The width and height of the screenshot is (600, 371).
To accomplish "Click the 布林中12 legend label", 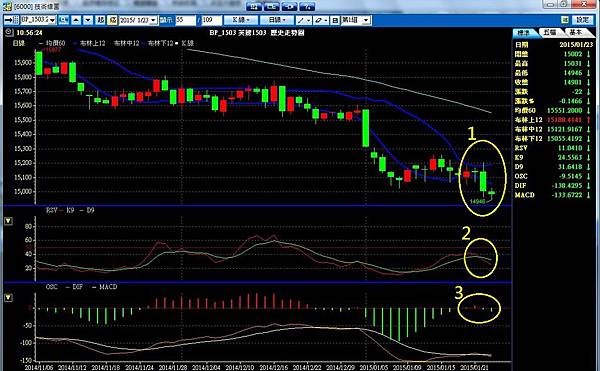I will pyautogui.click(x=126, y=43).
